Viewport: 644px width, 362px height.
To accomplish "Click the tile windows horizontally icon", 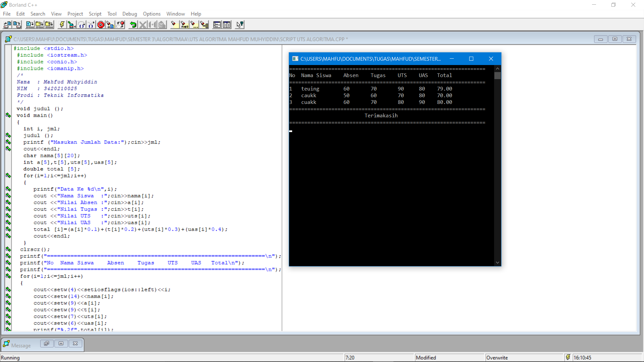I will pos(217,24).
